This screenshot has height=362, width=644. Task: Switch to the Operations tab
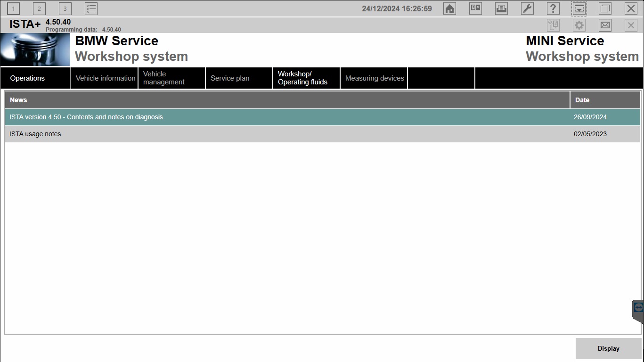click(27, 78)
